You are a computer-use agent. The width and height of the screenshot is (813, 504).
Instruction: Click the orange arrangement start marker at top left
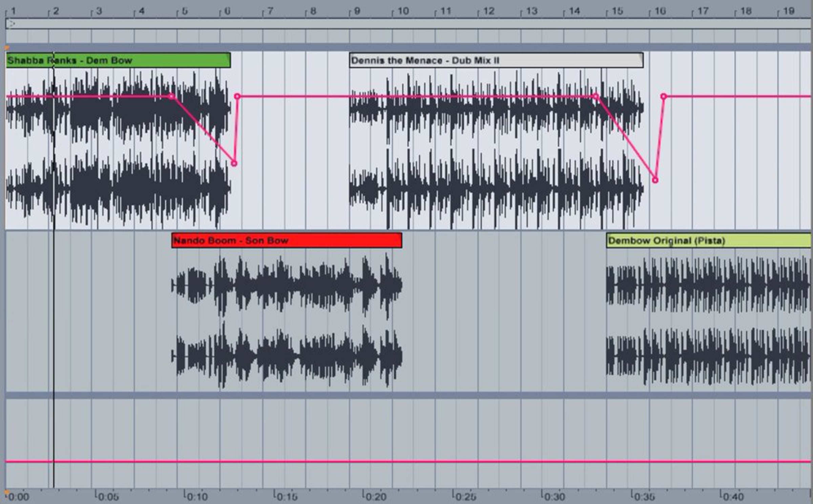pyautogui.click(x=7, y=48)
